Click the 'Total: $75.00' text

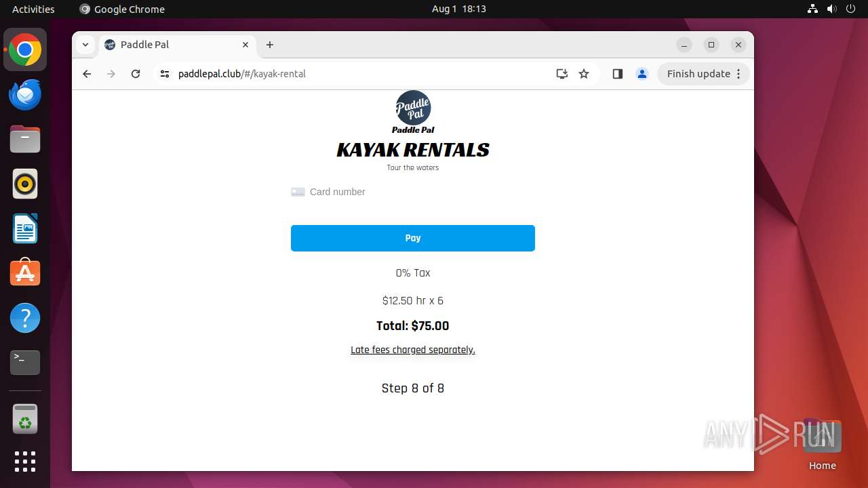coord(413,326)
